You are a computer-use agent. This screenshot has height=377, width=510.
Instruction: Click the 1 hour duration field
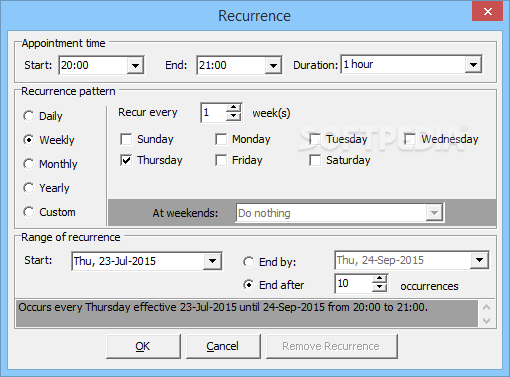[x=404, y=64]
